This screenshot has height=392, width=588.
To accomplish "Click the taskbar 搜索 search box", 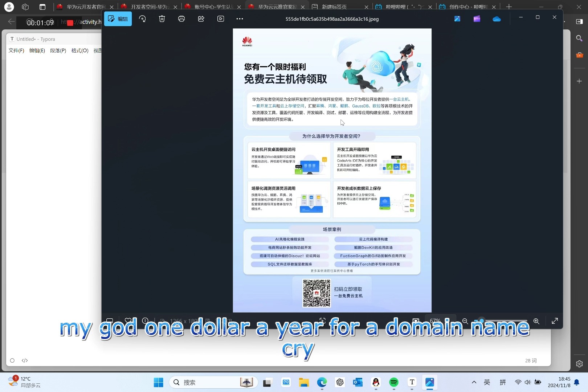I will point(213,382).
